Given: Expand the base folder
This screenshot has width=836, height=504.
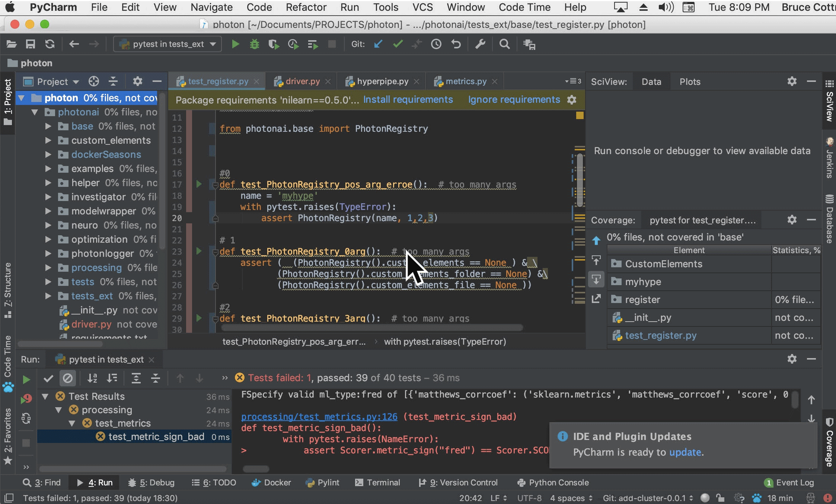Looking at the screenshot, I should coord(48,126).
